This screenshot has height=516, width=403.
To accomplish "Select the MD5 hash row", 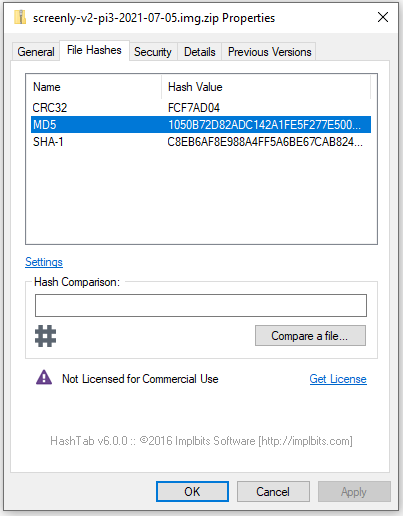I will 201,125.
